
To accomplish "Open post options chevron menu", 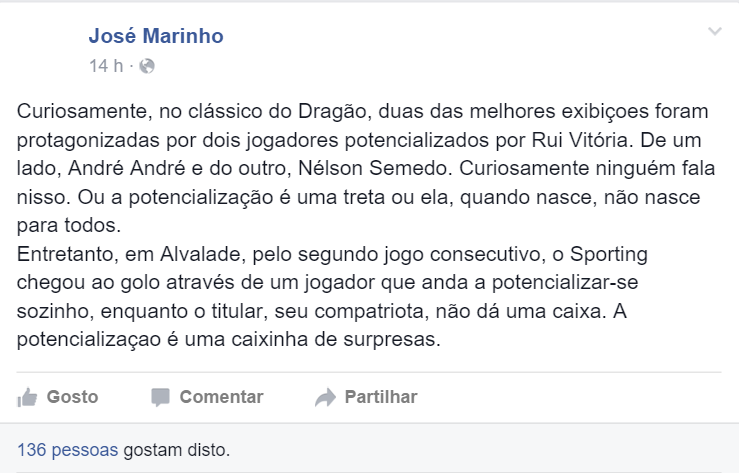I will (714, 32).
